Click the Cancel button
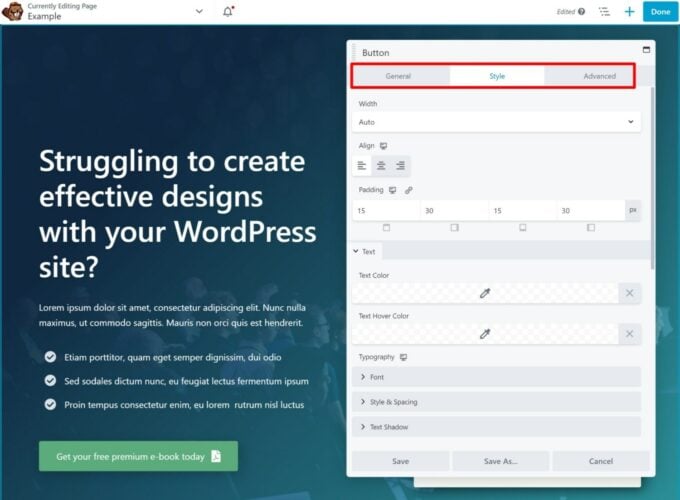The width and height of the screenshot is (680, 500). pos(601,461)
